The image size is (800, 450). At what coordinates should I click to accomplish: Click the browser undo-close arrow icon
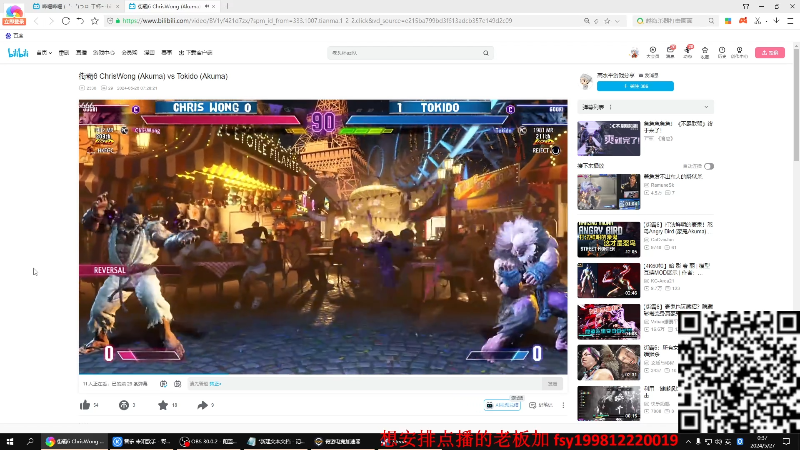coord(80,21)
